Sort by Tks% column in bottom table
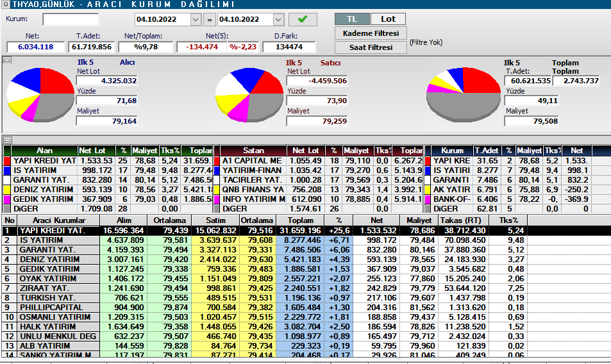This screenshot has height=364, width=611. pyautogui.click(x=508, y=220)
